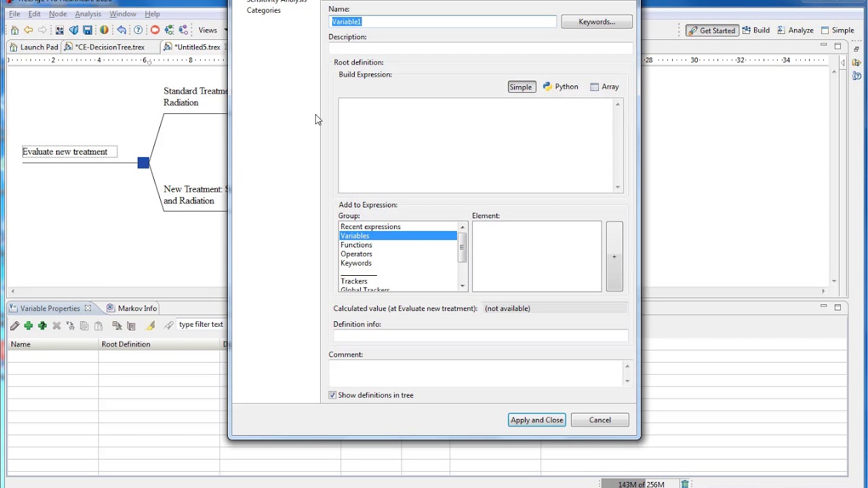Select Variables in Group list
Image resolution: width=868 pixels, height=488 pixels.
point(398,236)
